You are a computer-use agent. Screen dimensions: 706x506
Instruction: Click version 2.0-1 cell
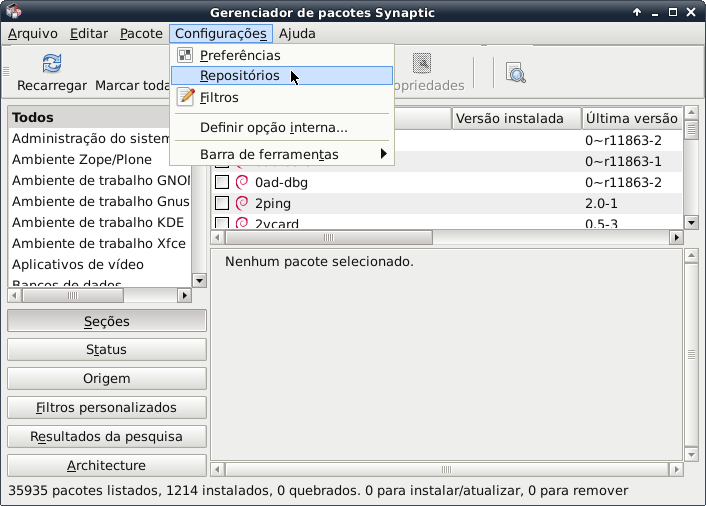pos(601,203)
